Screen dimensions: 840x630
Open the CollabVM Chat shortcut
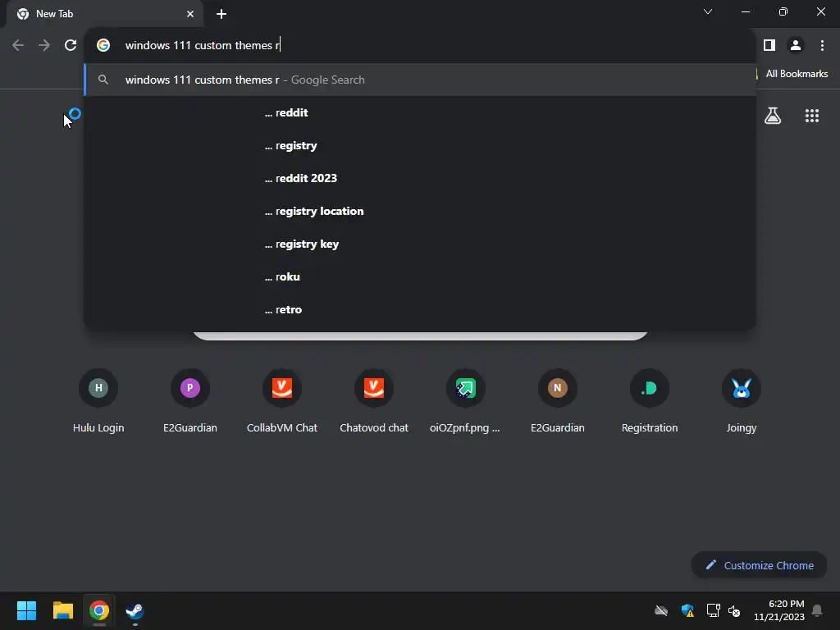point(282,402)
